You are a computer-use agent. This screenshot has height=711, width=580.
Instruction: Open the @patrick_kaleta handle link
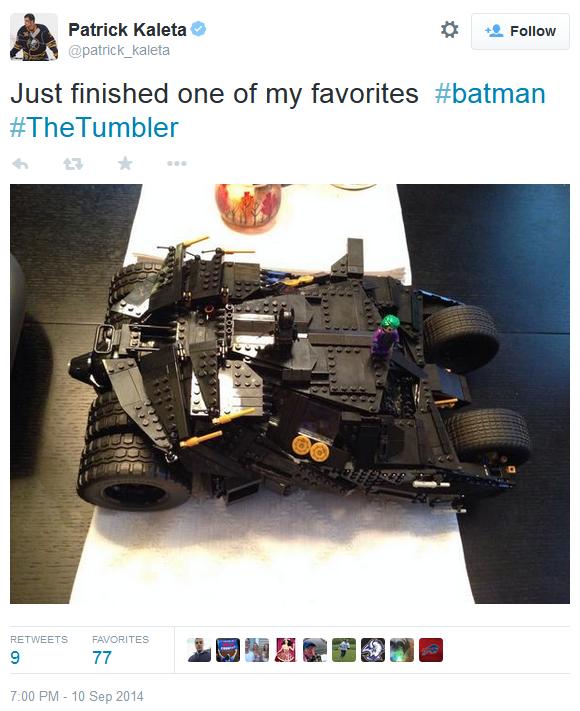tap(119, 50)
